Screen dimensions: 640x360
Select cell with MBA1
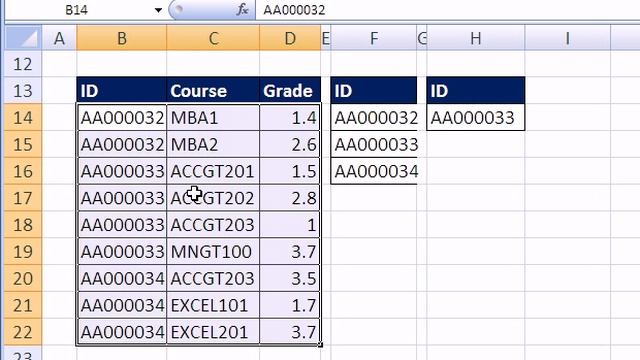click(x=213, y=118)
